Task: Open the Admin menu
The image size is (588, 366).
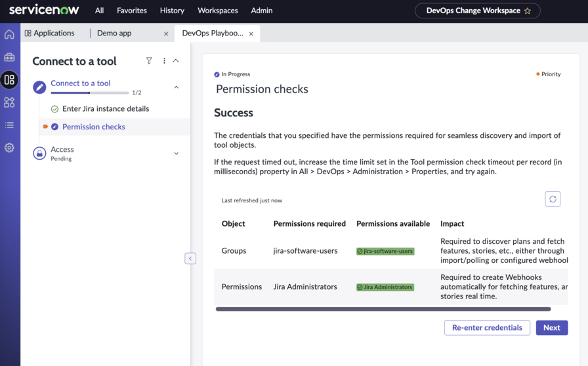Action: point(262,11)
